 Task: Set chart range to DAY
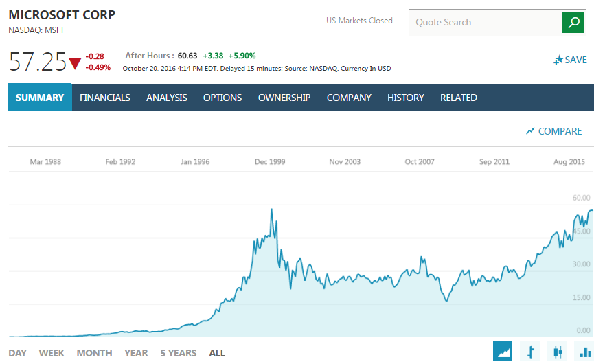pyautogui.click(x=17, y=353)
